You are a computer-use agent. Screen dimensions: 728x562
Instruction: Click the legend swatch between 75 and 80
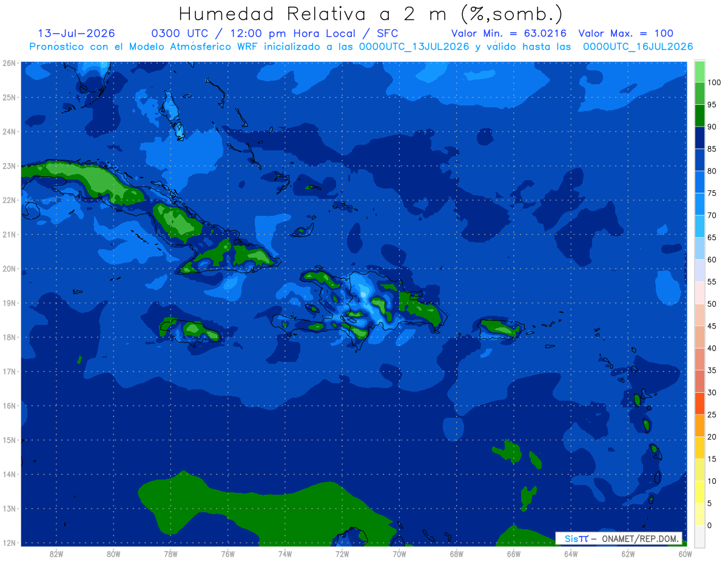(x=699, y=182)
